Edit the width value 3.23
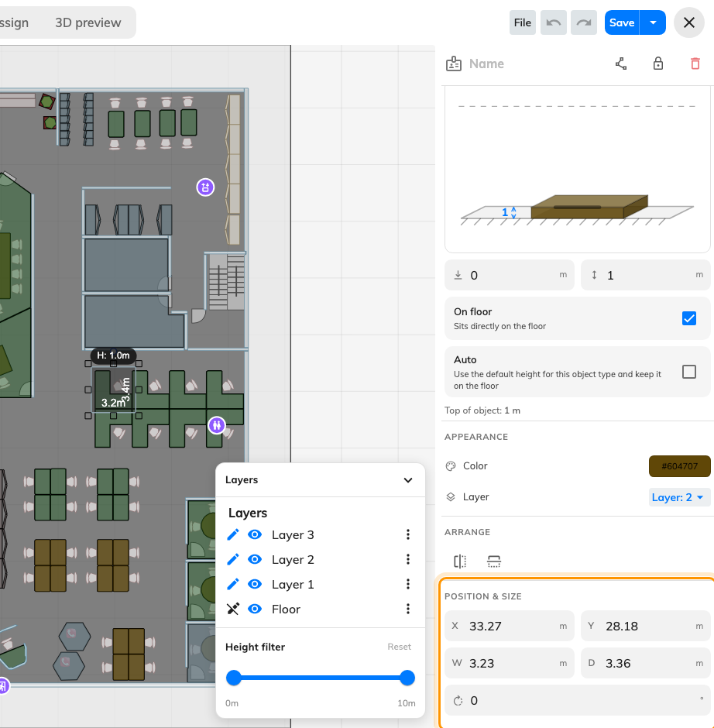Image resolution: width=714 pixels, height=728 pixels. point(510,664)
